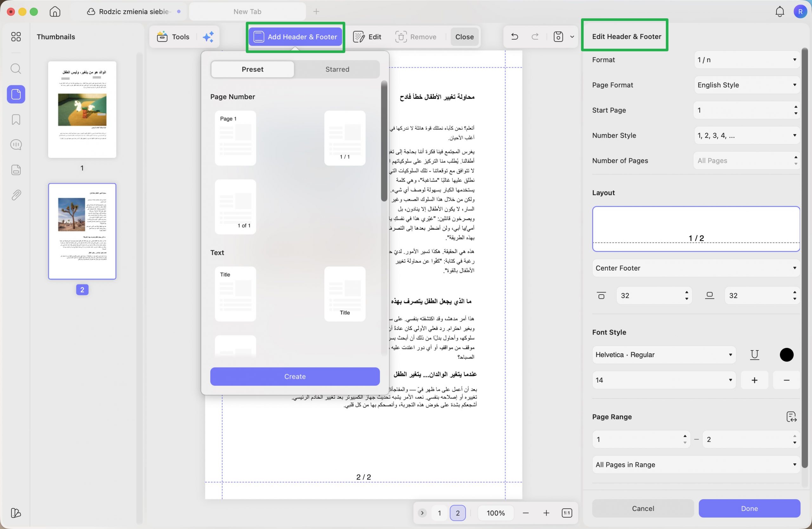Toggle underline for footer text

coord(754,355)
